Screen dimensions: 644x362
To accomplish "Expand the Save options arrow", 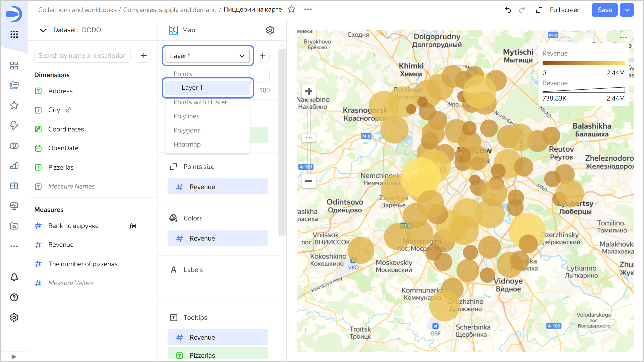I will [x=627, y=10].
